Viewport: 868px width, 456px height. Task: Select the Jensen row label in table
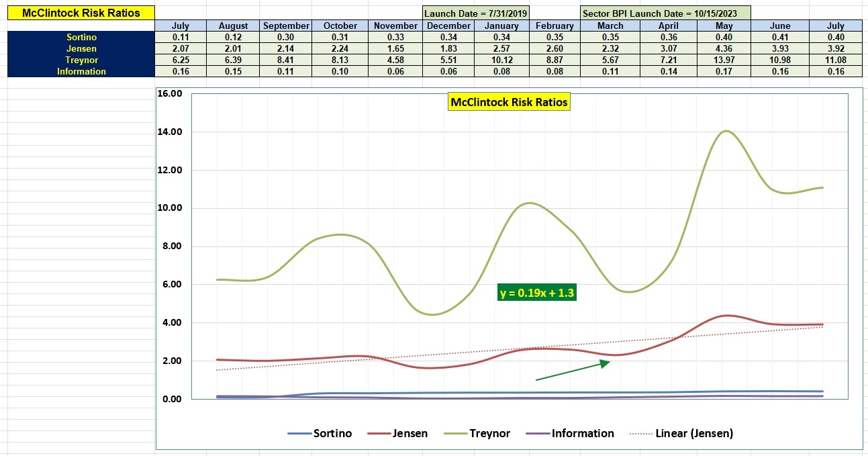pos(81,48)
